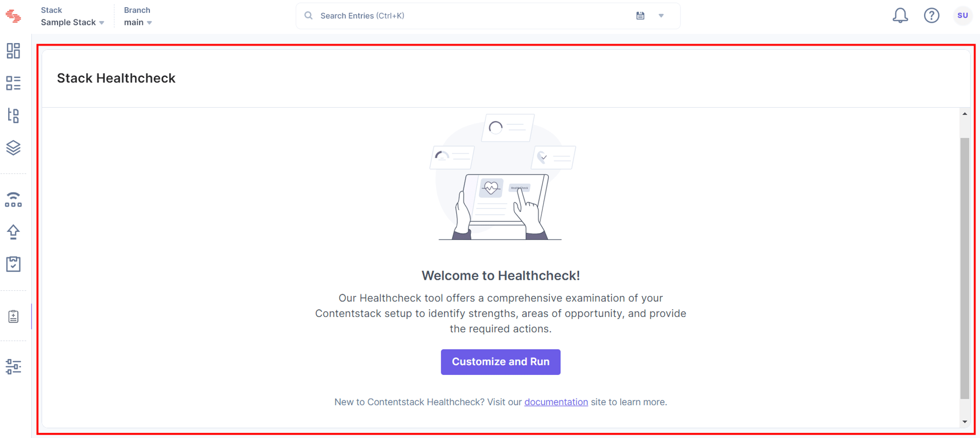Click the Welcome to Healthcheck! title
Image resolution: width=980 pixels, height=438 pixels.
click(501, 276)
